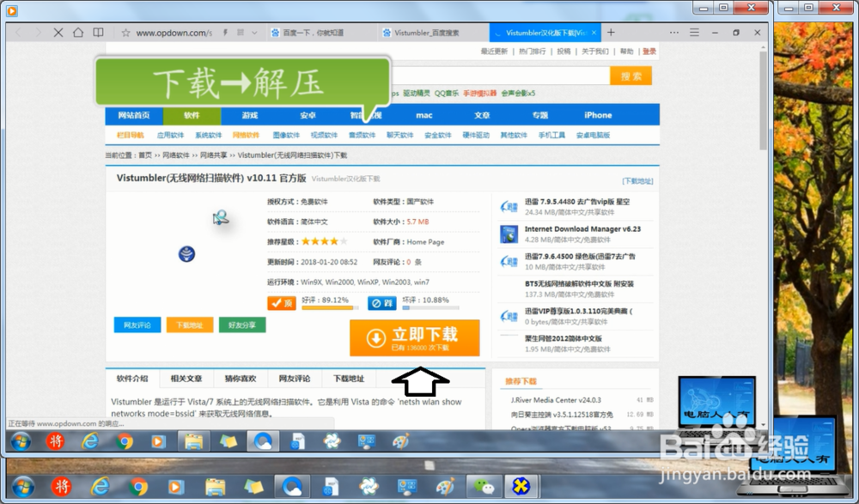Open the 手游模拟器 hot keyword link
Viewport: 859px width, 504px height.
coord(480,93)
